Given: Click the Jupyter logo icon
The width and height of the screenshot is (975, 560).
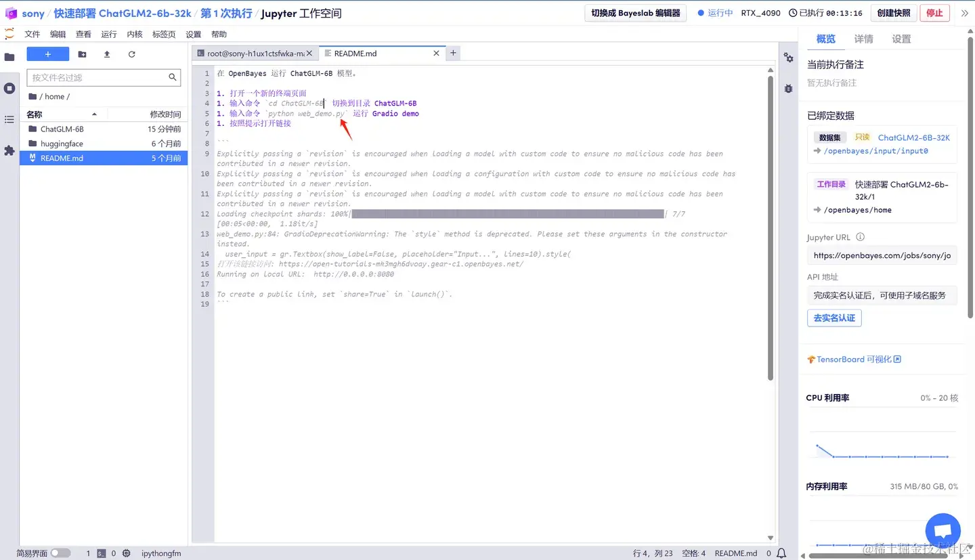Looking at the screenshot, I should coord(9,34).
